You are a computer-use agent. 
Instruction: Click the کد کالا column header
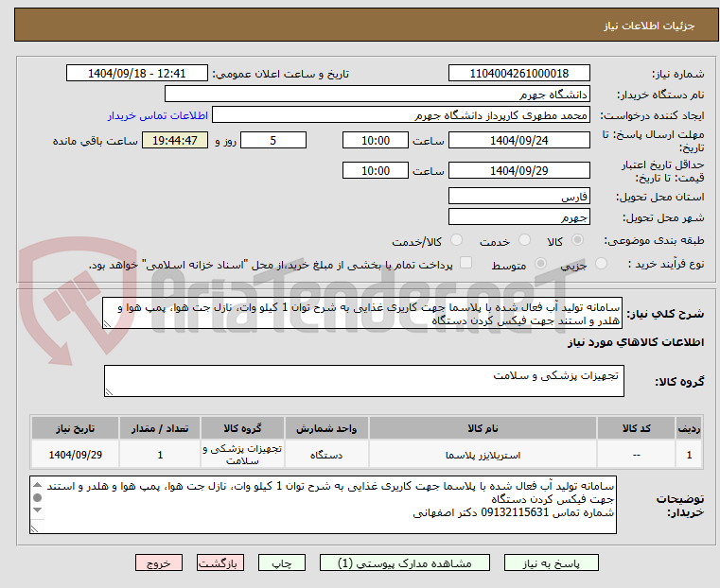coord(636,428)
